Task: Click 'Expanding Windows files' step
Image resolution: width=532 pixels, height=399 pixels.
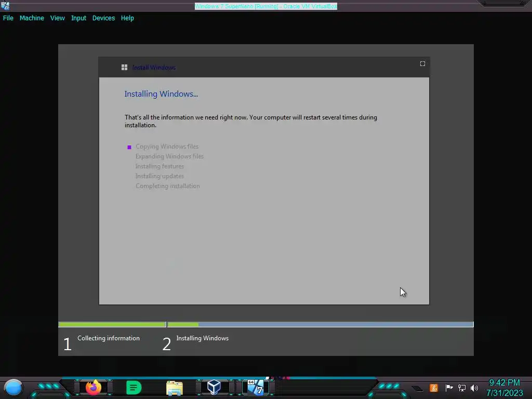Action: pyautogui.click(x=169, y=156)
